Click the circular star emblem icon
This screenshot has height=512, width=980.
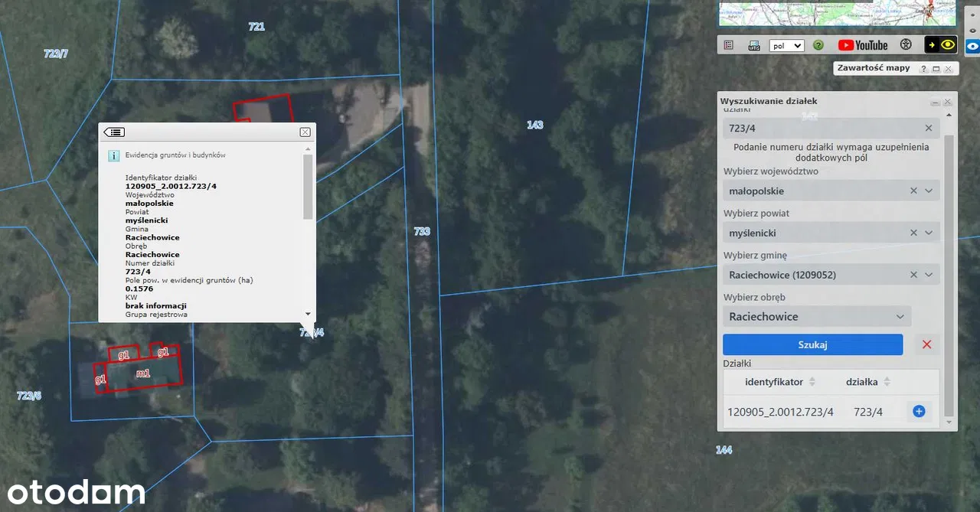pyautogui.click(x=906, y=45)
